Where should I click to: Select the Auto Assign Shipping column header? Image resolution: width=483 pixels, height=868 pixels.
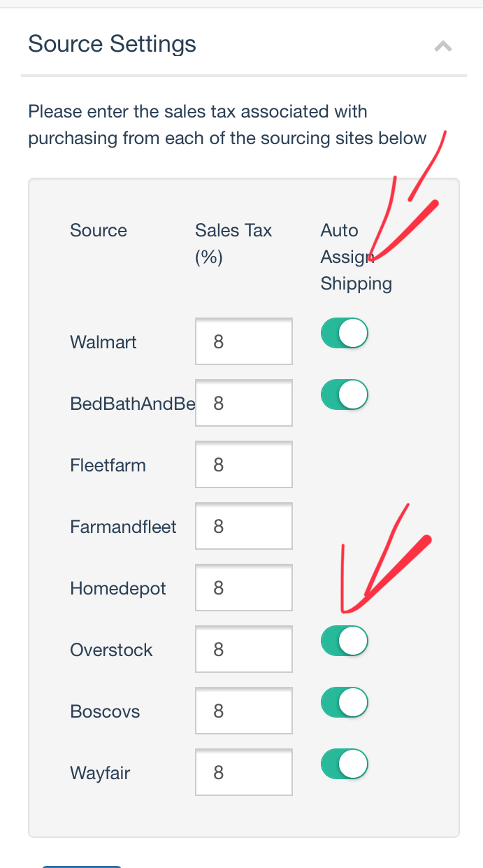point(356,257)
